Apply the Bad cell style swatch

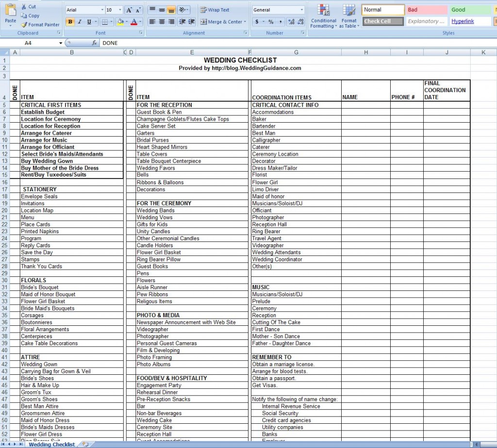tap(426, 9)
